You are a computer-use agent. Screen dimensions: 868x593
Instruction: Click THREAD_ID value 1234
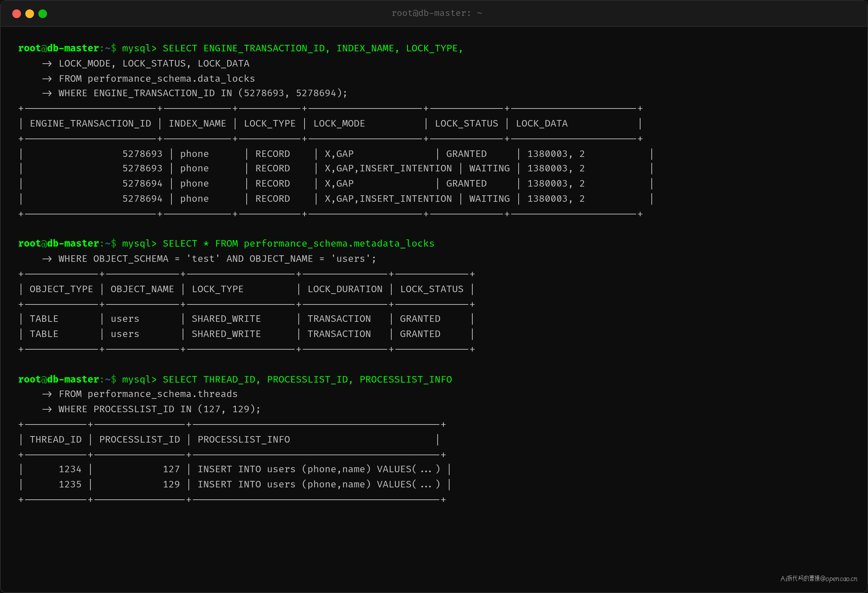pos(70,469)
